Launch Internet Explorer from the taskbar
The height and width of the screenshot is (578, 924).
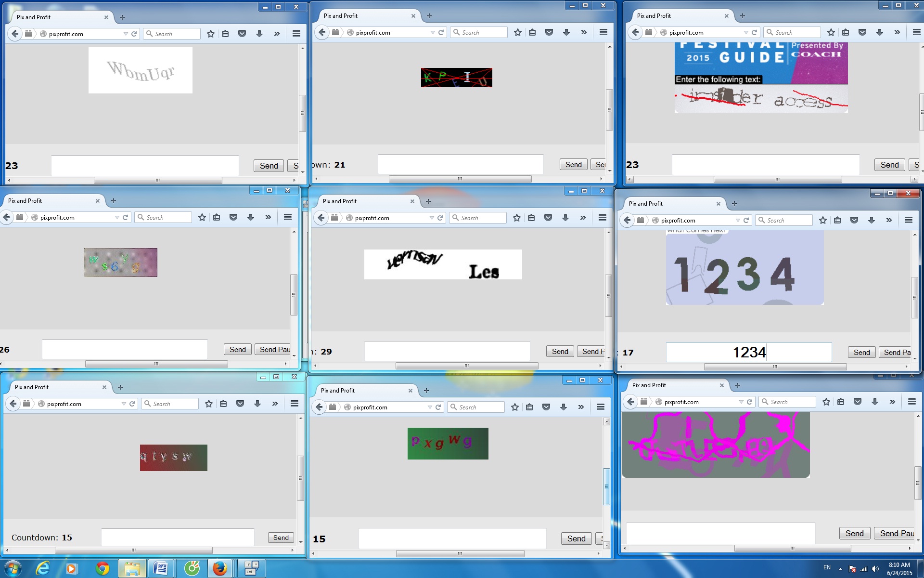(x=43, y=569)
